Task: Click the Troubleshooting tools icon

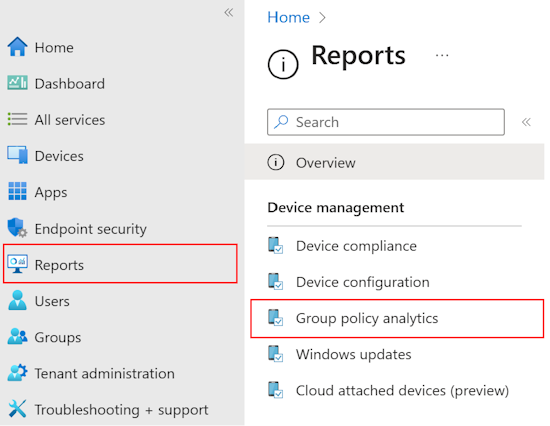Action: (x=17, y=409)
